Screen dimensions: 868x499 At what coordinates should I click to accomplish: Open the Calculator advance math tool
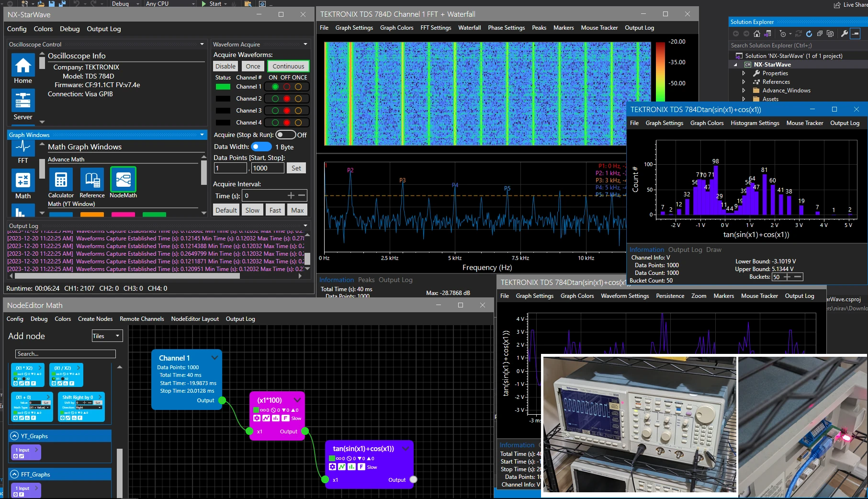coord(61,180)
